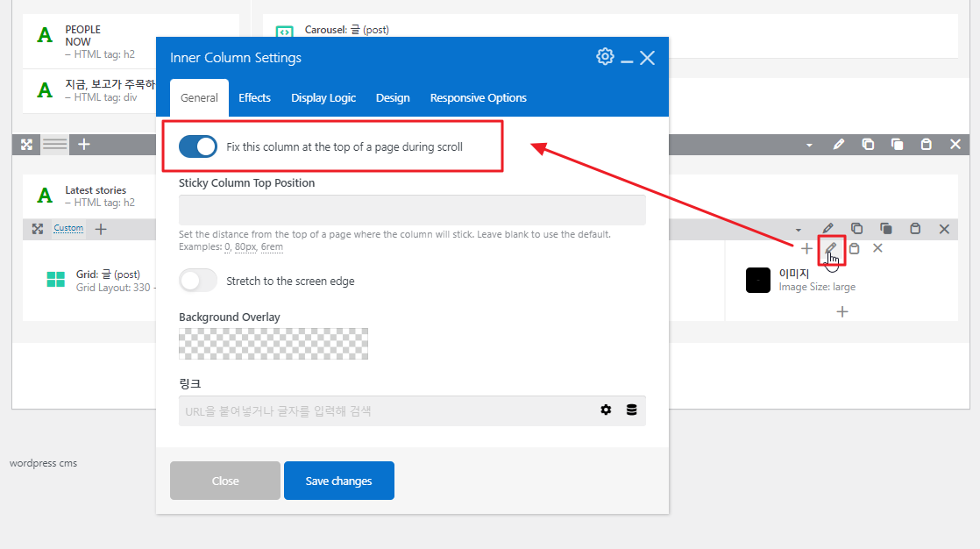Collapse the inner row with its arrow toggle

tap(799, 230)
